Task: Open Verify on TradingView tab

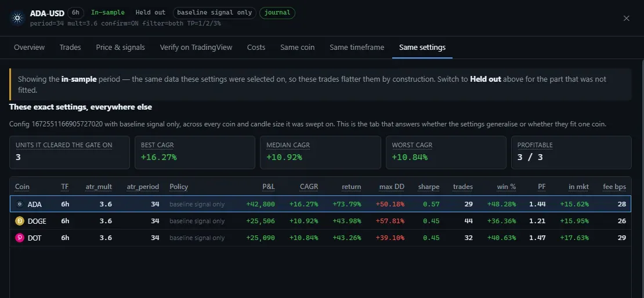Action: point(196,47)
